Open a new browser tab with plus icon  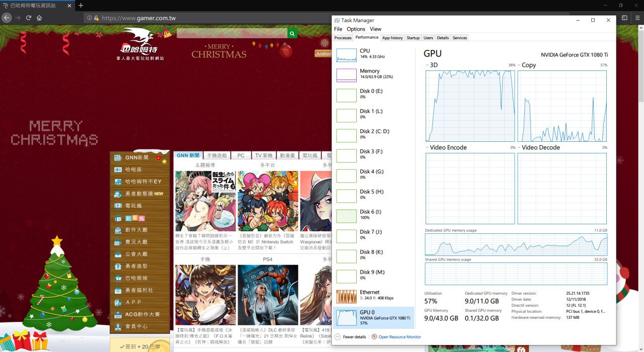[x=80, y=5]
